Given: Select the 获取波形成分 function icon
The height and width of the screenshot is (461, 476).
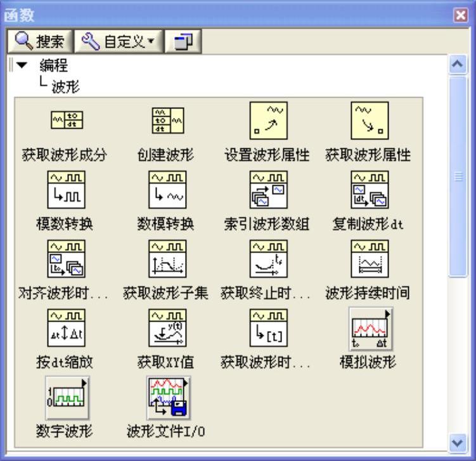Looking at the screenshot, I should 67,120.
